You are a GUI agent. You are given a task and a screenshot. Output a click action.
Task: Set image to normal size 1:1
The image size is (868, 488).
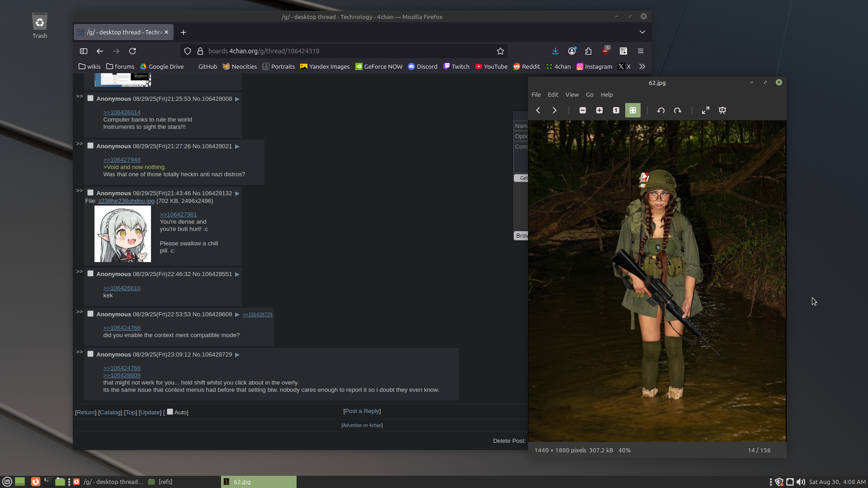click(616, 110)
